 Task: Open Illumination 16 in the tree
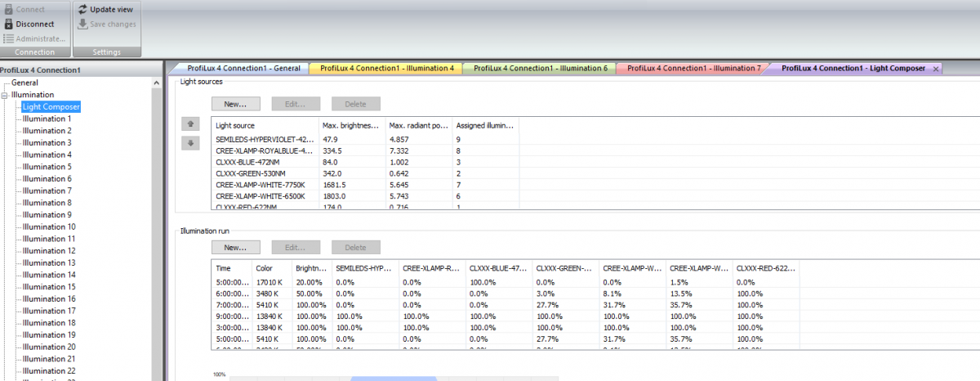49,298
